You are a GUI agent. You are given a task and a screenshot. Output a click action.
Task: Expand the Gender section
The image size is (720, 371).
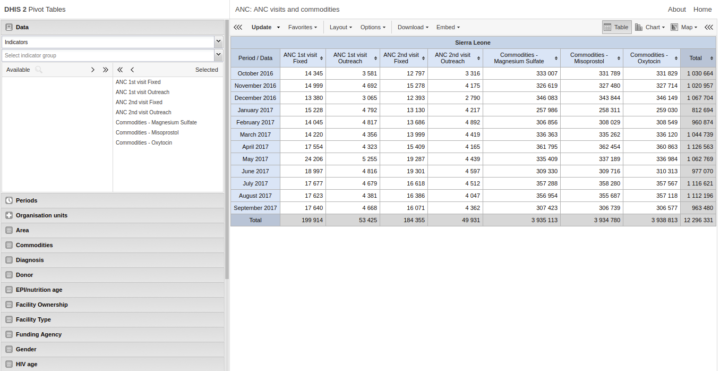click(113, 349)
